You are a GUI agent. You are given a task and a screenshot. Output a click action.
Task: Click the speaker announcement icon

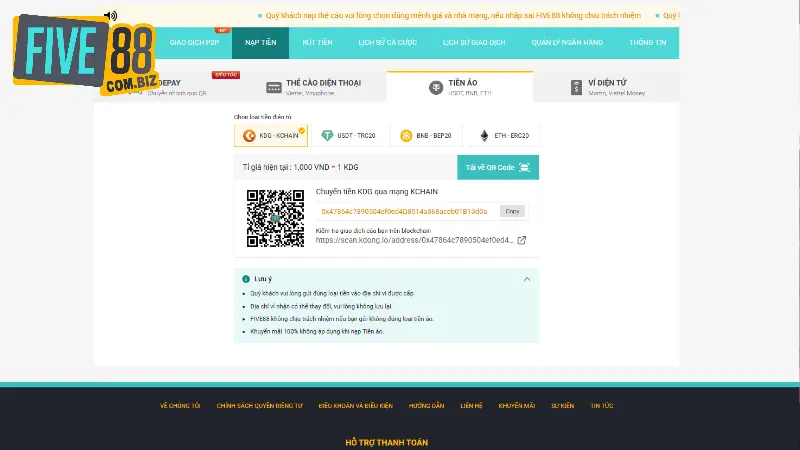tap(111, 16)
